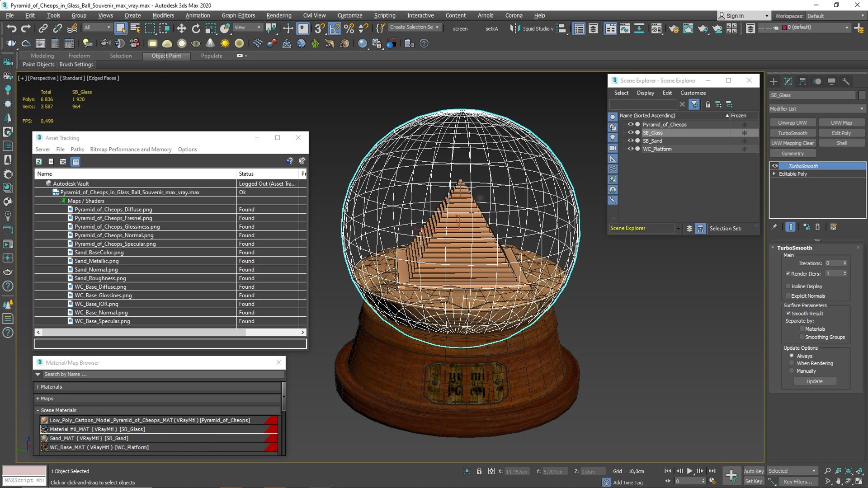Viewport: 868px width, 488px height.
Task: Open the Workspaces Default dropdown
Action: point(835,16)
